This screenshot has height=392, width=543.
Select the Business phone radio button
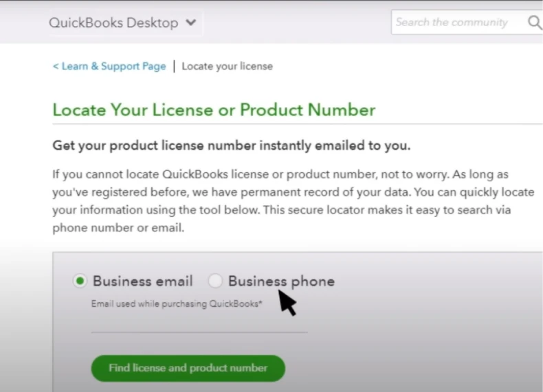point(215,281)
